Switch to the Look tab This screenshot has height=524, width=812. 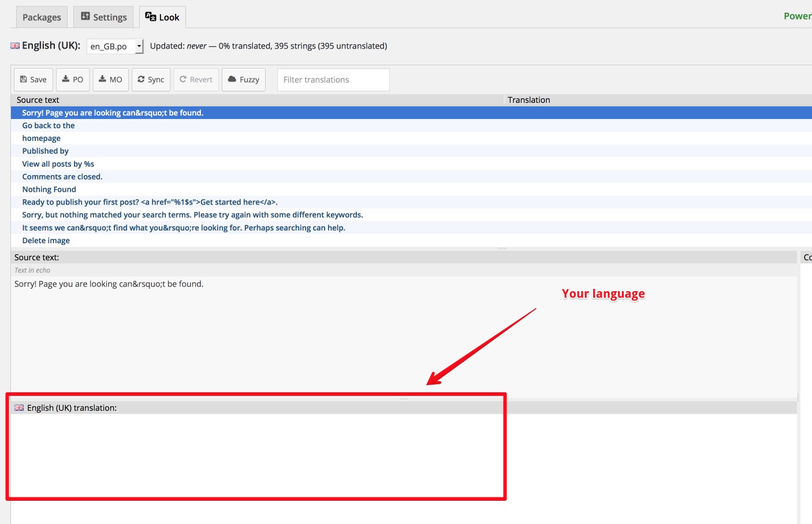tap(162, 17)
